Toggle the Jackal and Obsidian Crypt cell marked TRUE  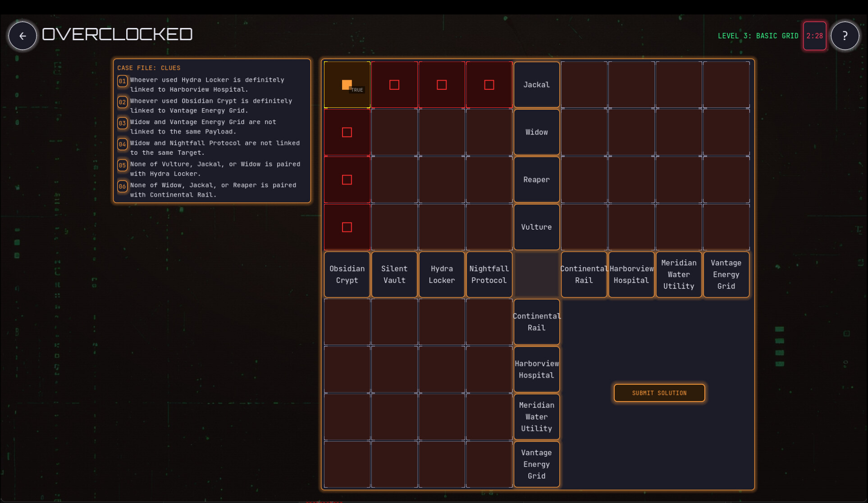(x=347, y=85)
